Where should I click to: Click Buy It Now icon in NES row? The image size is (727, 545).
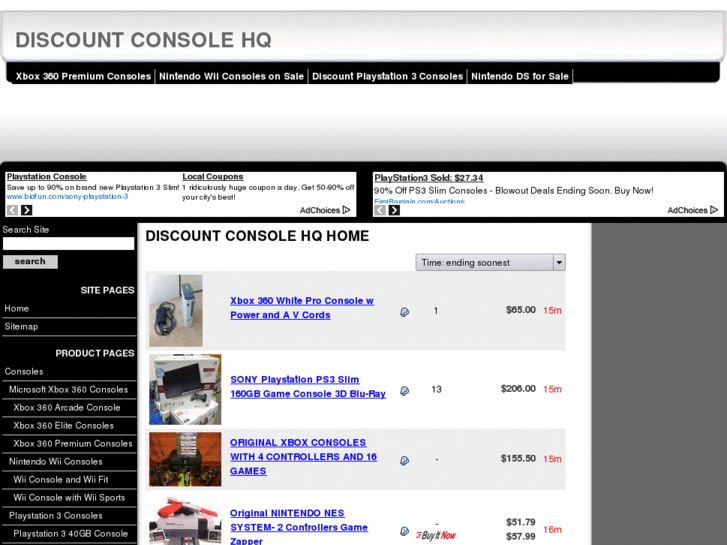[x=436, y=536]
